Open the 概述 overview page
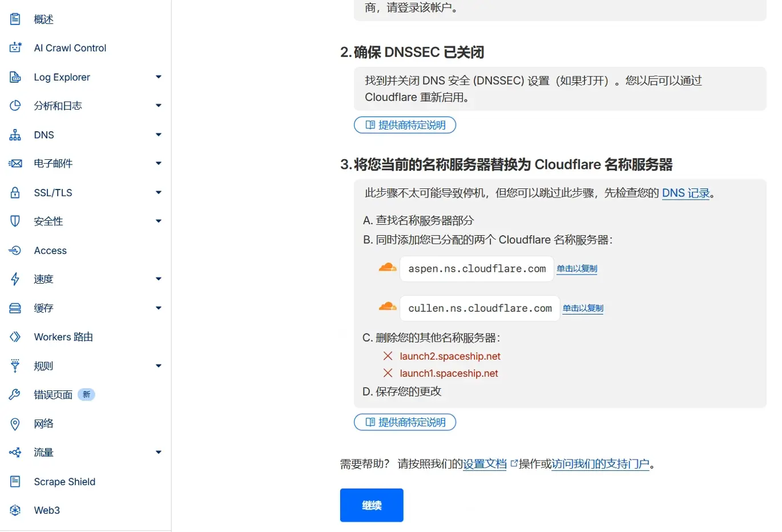782x532 pixels. [43, 19]
